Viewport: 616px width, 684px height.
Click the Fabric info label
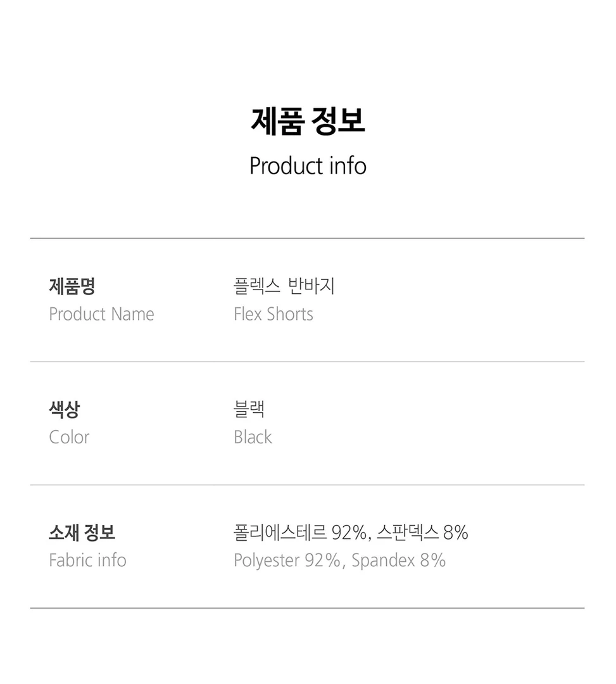[x=87, y=560]
